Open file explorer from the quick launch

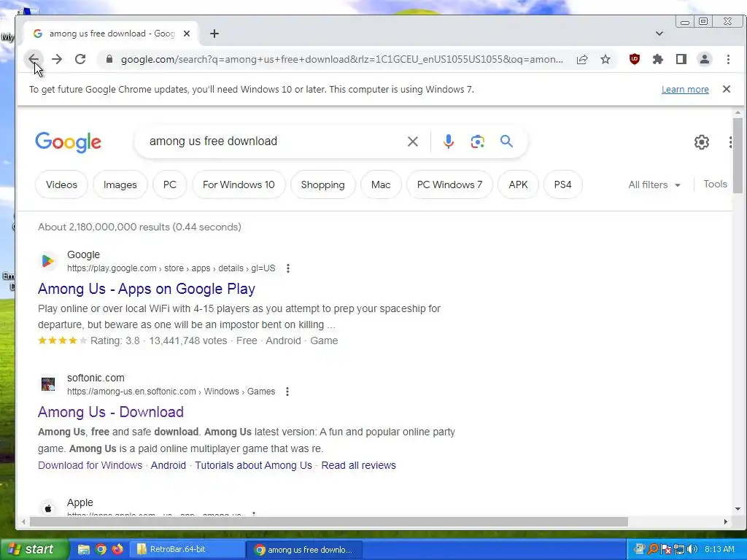pyautogui.click(x=84, y=550)
